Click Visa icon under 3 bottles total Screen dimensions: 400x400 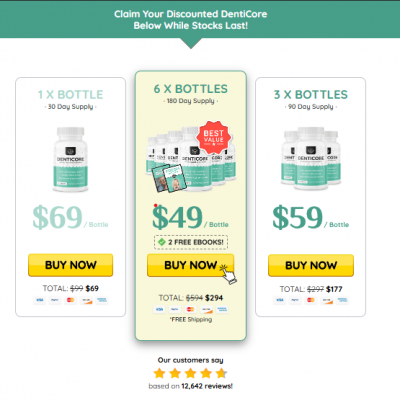pyautogui.click(x=280, y=300)
